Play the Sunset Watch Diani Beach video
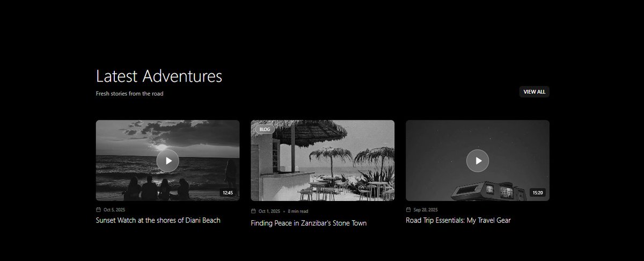The width and height of the screenshot is (644, 261). [x=168, y=161]
